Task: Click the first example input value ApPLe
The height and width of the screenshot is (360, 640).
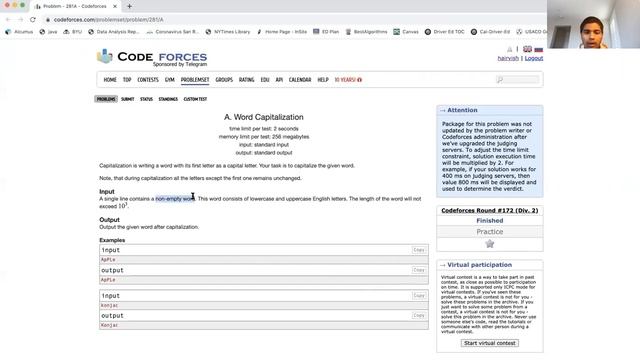Action: point(108,260)
